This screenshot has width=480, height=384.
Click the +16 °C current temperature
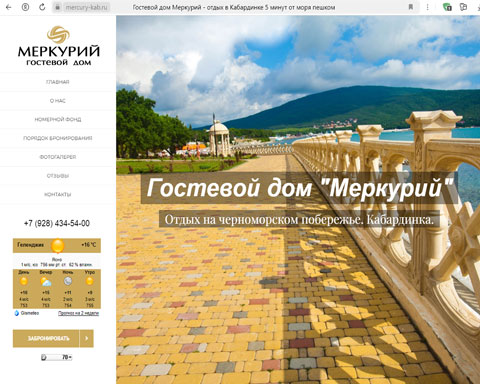(x=89, y=245)
